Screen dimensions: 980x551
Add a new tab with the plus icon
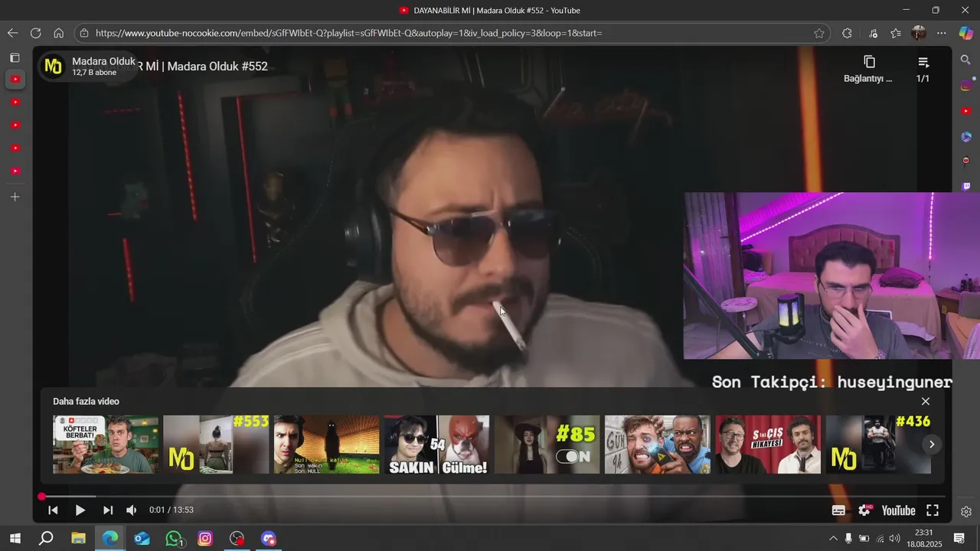coord(15,197)
